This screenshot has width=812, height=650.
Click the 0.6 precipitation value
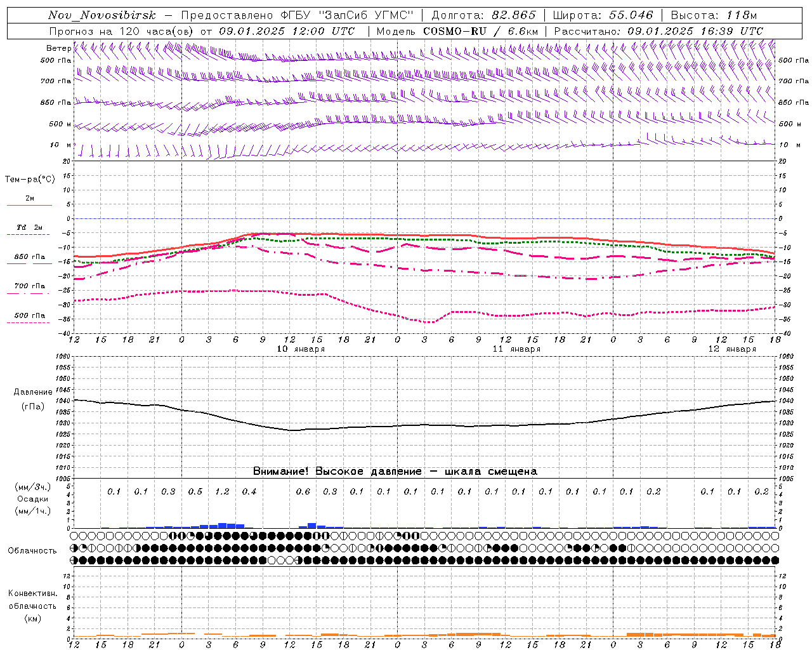303,491
